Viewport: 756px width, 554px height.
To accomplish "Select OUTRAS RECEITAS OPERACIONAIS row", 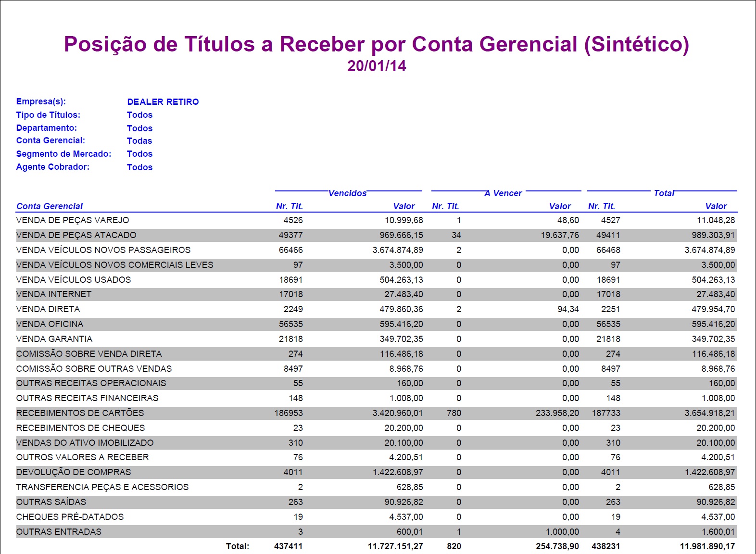I will (377, 383).
